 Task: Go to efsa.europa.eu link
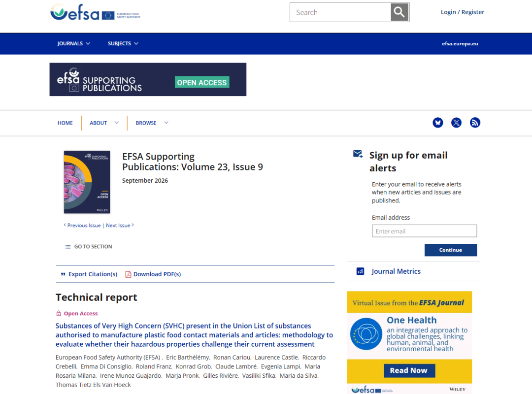(x=460, y=43)
